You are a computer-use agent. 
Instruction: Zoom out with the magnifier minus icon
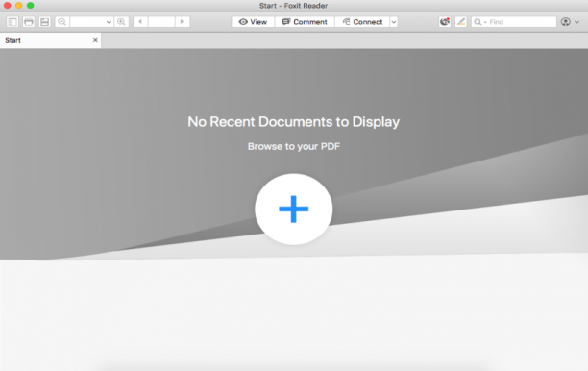tap(61, 22)
